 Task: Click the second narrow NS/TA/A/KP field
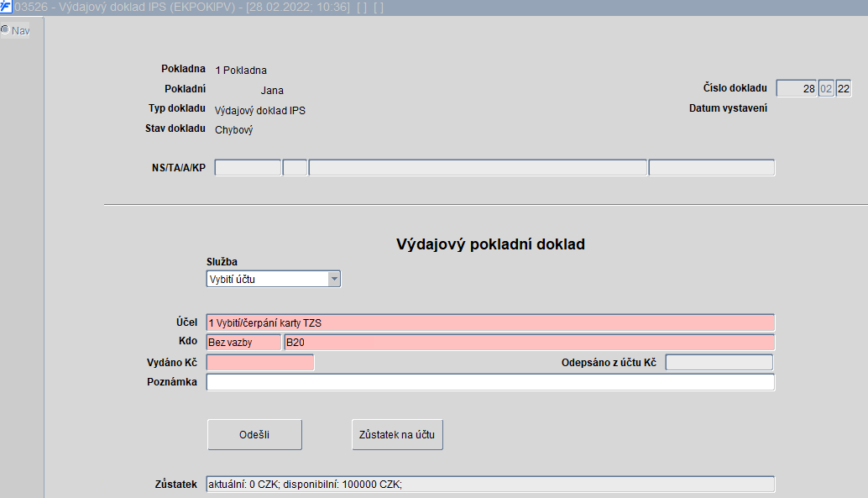tap(295, 167)
